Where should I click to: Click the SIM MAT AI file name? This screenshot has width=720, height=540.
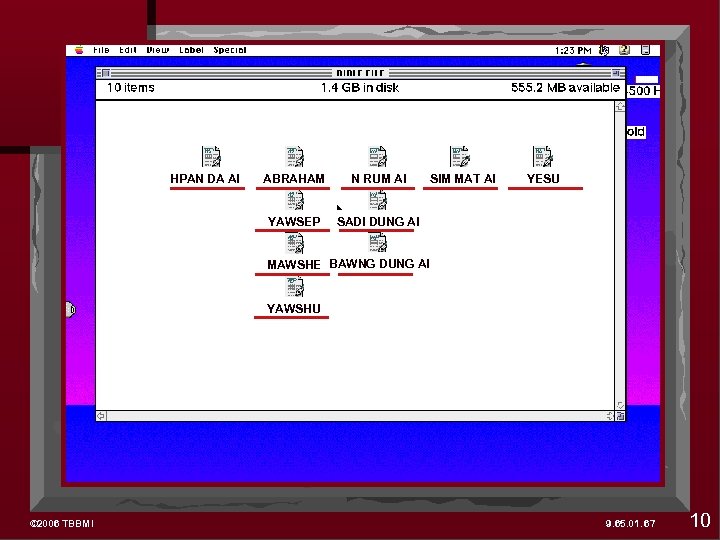463,179
